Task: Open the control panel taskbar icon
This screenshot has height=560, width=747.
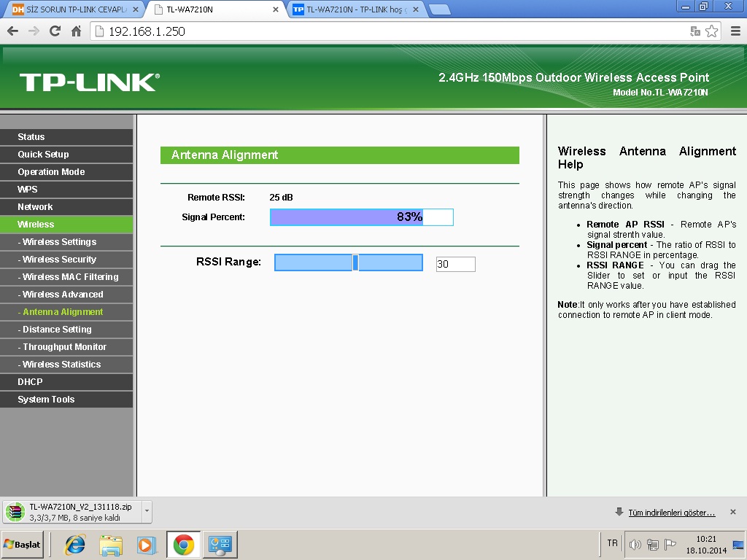Action: coord(220,545)
